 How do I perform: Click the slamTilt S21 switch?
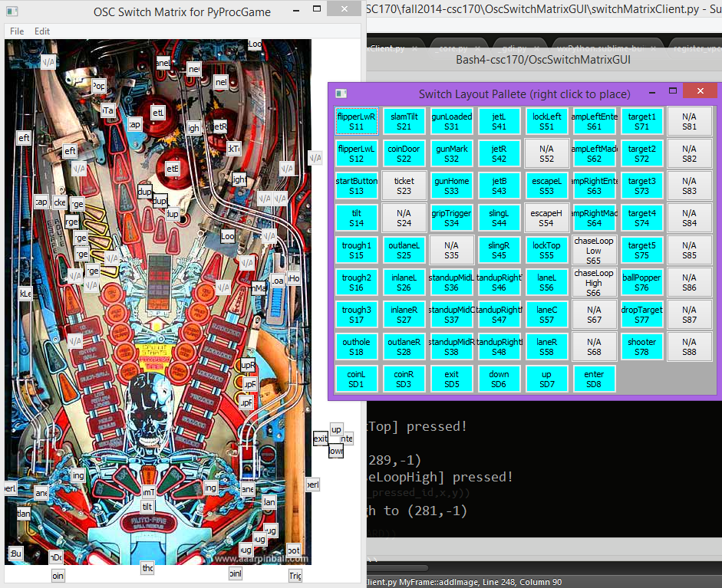pos(404,121)
